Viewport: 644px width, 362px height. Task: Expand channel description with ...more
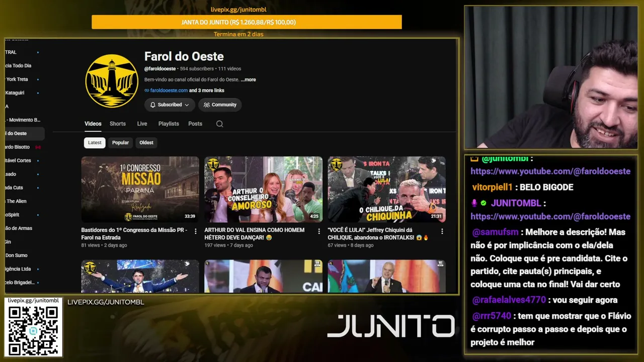(x=248, y=79)
